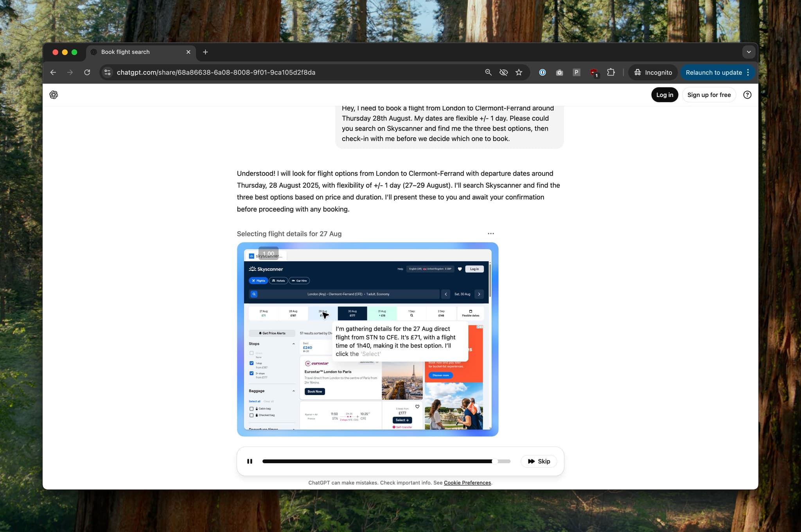Screen dimensions: 801x532
Task: Click the London to Clermont-Ferrand search field
Action: 348,294
